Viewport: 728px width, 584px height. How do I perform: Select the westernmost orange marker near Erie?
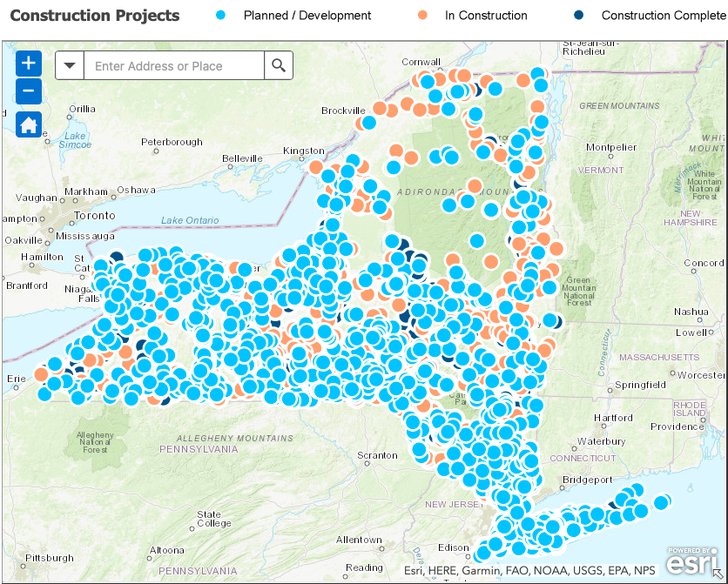click(41, 374)
